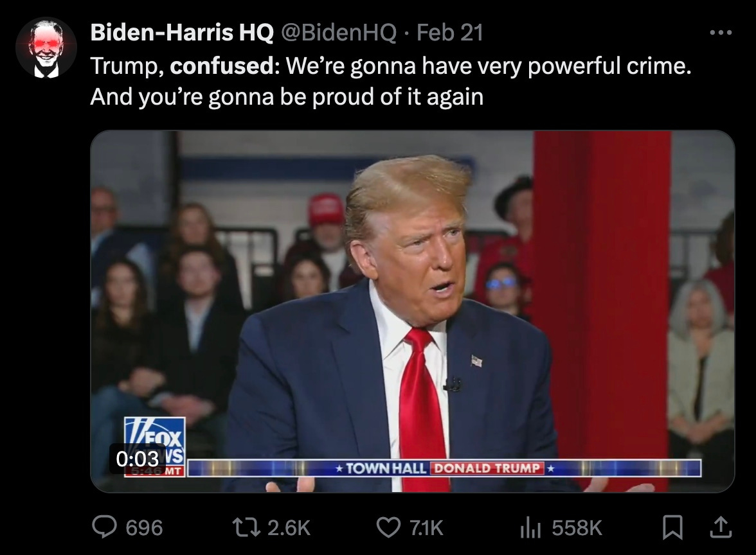Open the @BidenHQ handle link
The image size is (756, 555).
pos(338,33)
